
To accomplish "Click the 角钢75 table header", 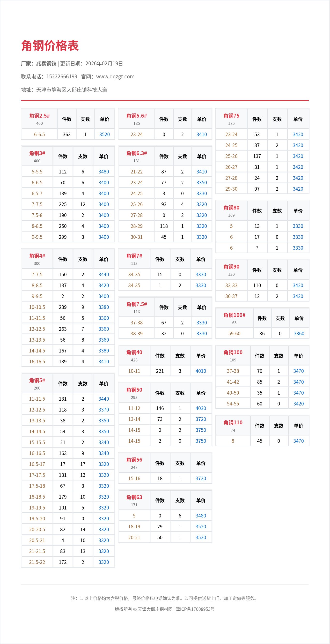I will click(x=231, y=119).
